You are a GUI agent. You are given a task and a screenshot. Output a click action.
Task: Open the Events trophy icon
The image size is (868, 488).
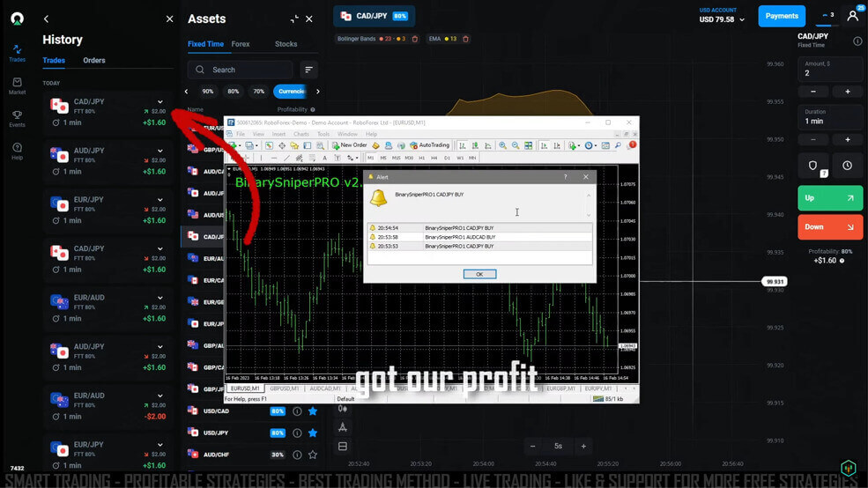pyautogui.click(x=17, y=118)
